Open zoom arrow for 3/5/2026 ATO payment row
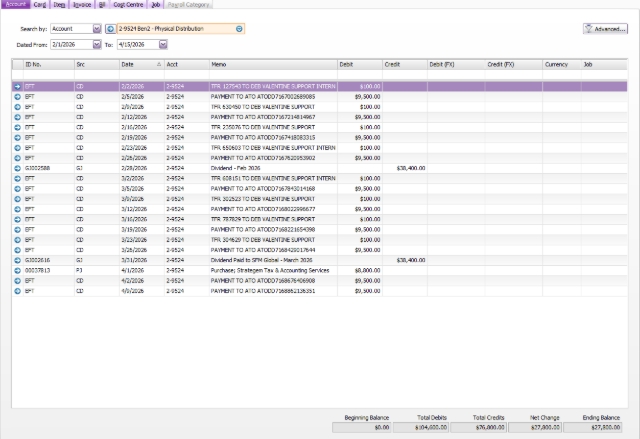Image resolution: width=640 pixels, height=439 pixels. (x=17, y=189)
